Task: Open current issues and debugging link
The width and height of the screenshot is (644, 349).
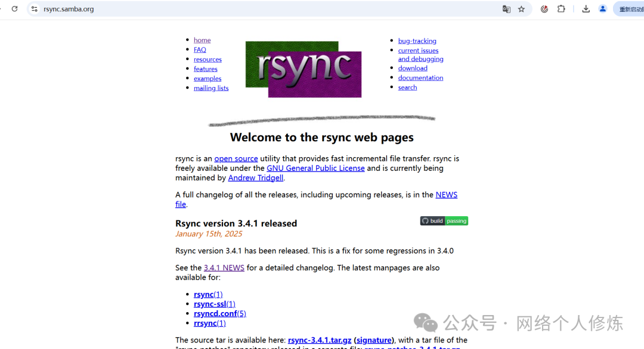Action: pyautogui.click(x=420, y=55)
